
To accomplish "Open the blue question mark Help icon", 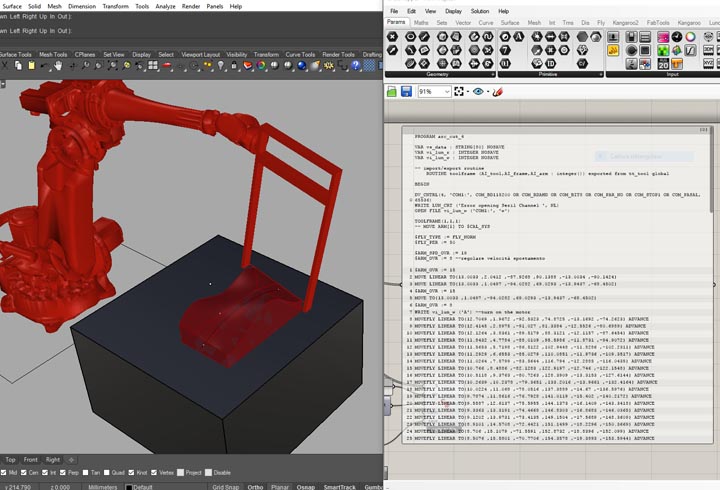I will (x=355, y=66).
